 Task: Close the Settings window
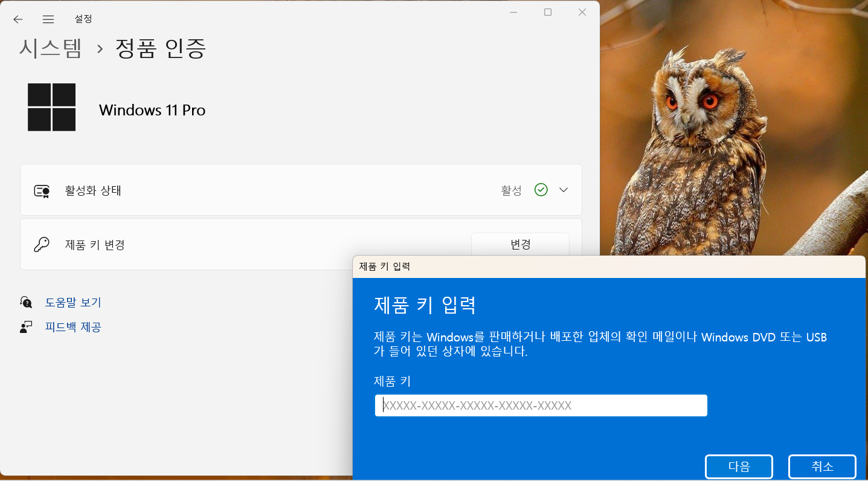pos(582,12)
